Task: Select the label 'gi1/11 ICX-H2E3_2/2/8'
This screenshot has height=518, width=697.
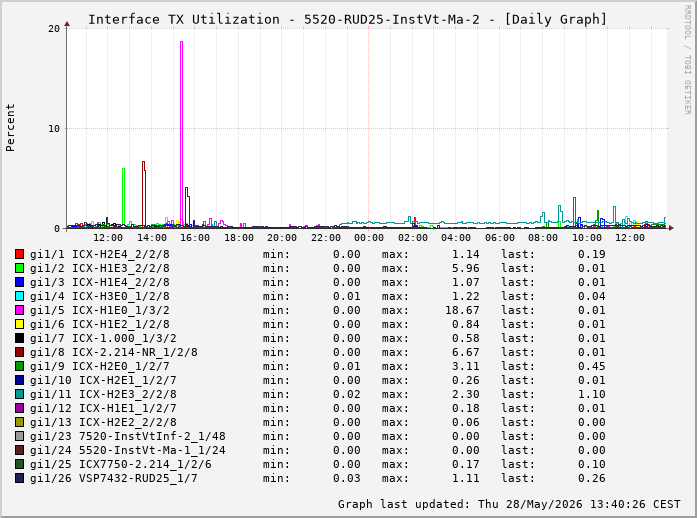Action: pos(103,394)
